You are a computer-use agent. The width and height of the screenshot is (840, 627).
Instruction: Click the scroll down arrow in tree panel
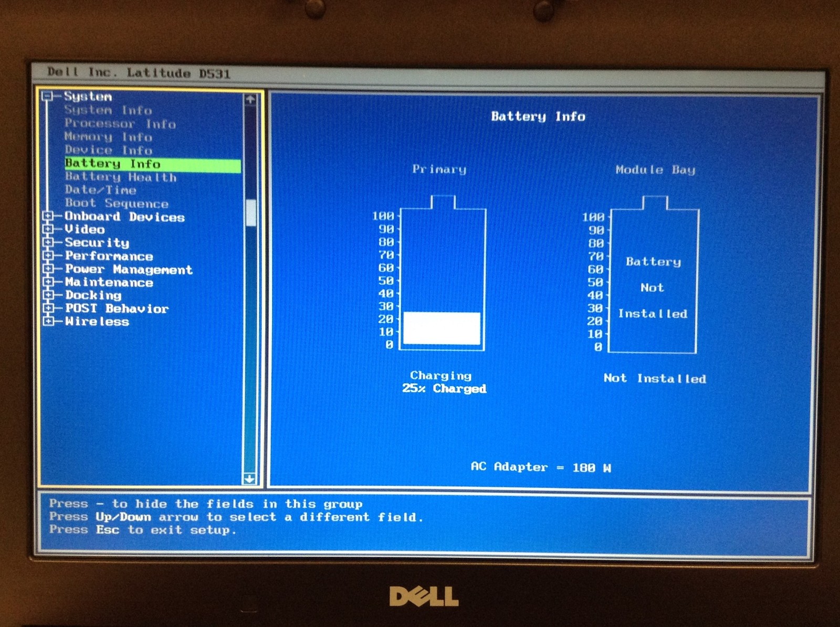click(x=250, y=479)
